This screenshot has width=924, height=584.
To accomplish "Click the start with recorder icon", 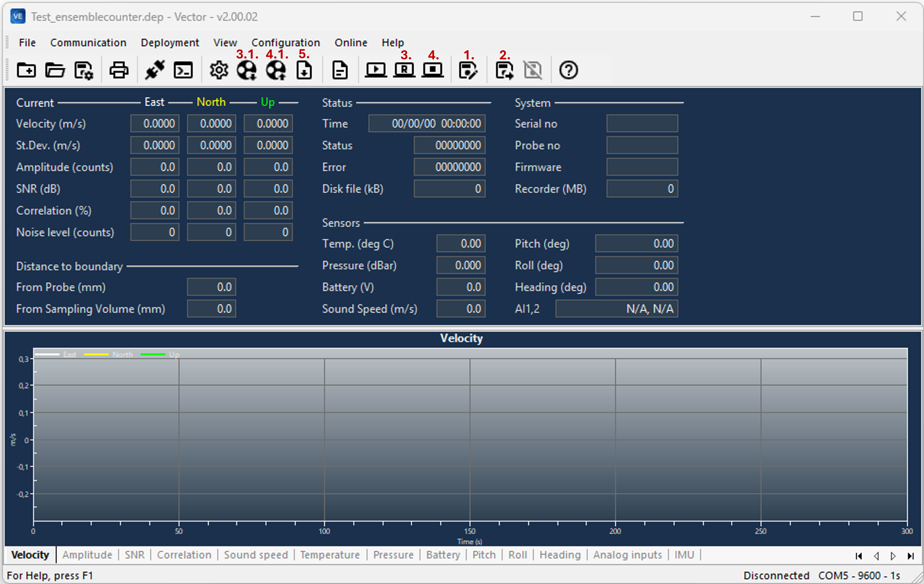I will click(x=404, y=70).
